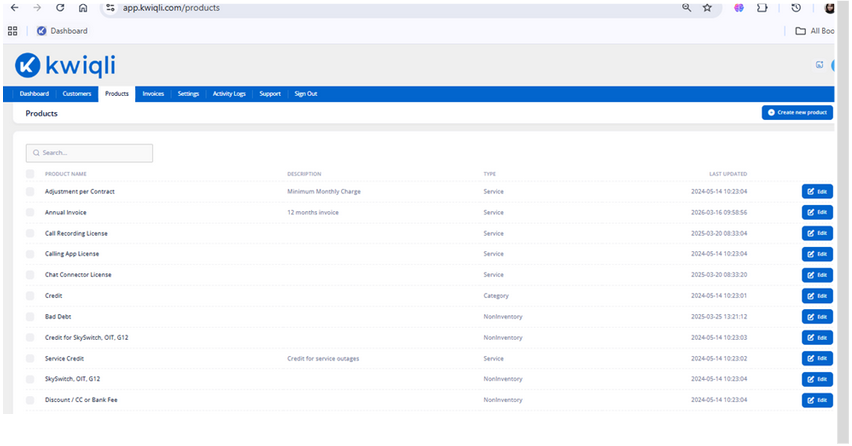Open the zoom magnifier icon in address bar

(x=687, y=8)
